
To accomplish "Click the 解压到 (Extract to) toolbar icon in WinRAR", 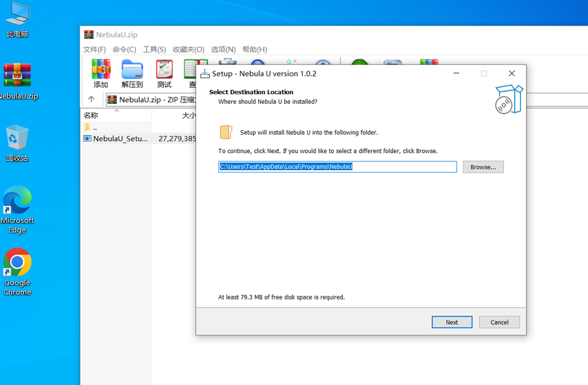I will (132, 74).
